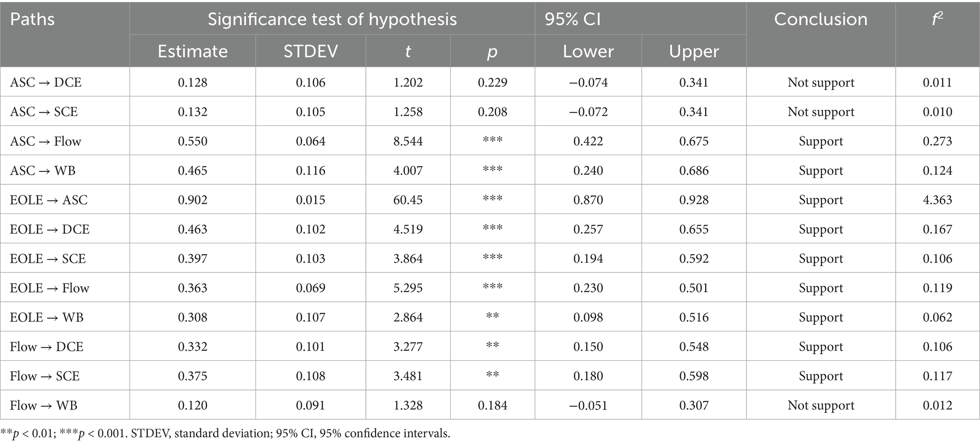Select the EOLE → WB path cell
This screenshot has height=445, width=980.
pos(46,317)
